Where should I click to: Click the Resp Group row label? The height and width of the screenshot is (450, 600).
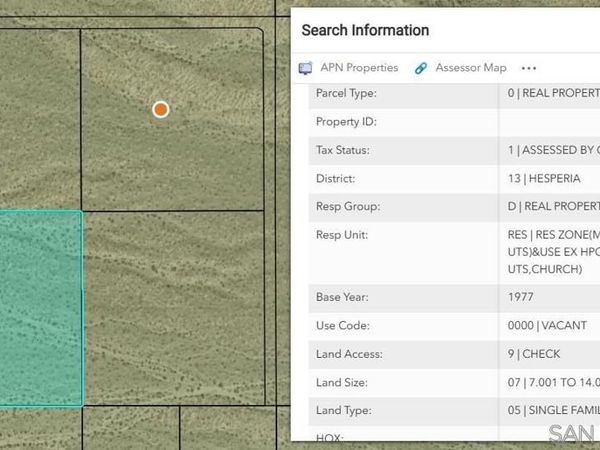pyautogui.click(x=347, y=207)
